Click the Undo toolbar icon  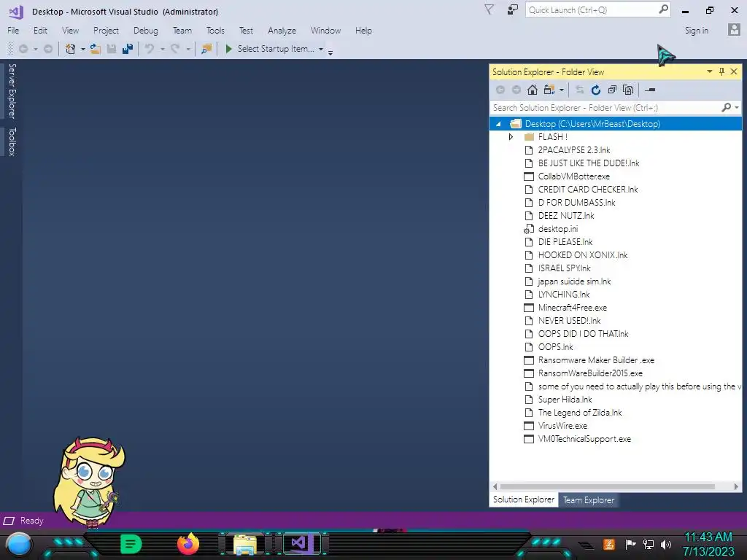point(149,49)
